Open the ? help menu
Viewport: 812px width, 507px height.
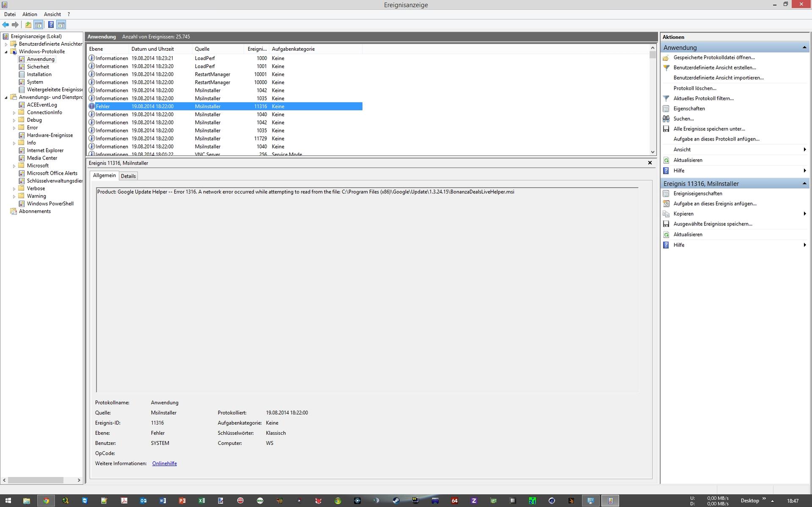[x=69, y=14]
